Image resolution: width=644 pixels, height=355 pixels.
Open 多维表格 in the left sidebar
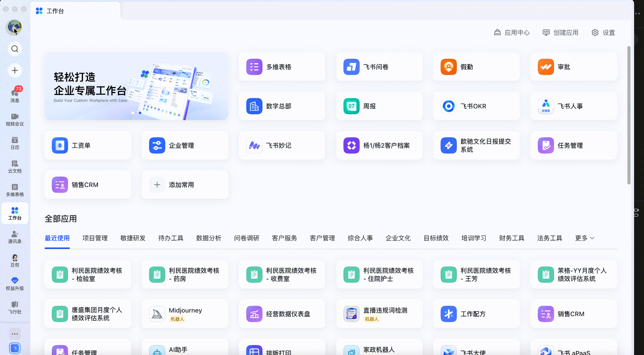coord(15,190)
